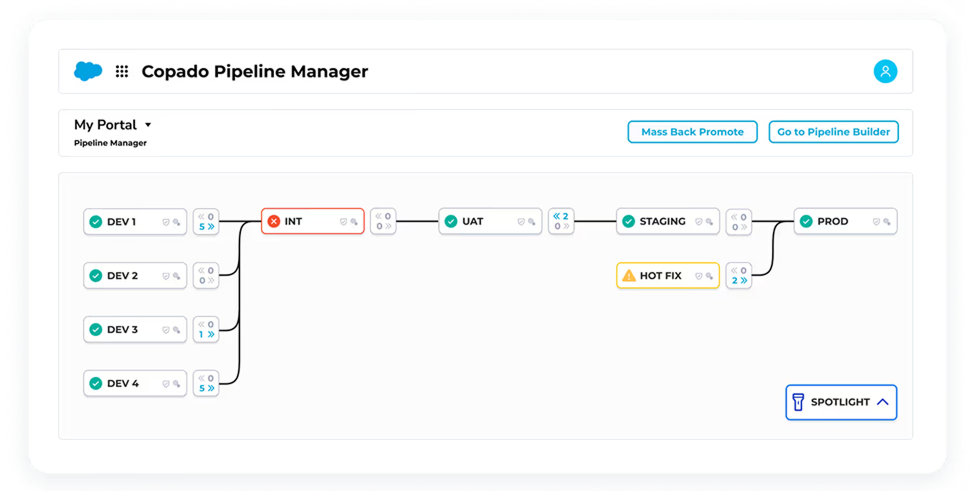The image size is (975, 491).
Task: Click Go to Pipeline Builder button
Action: point(833,132)
